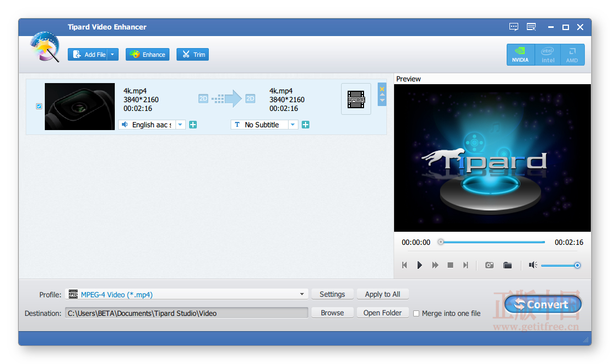610x364 pixels.
Task: Click the preview current time 00:00:00
Action: [x=416, y=242]
